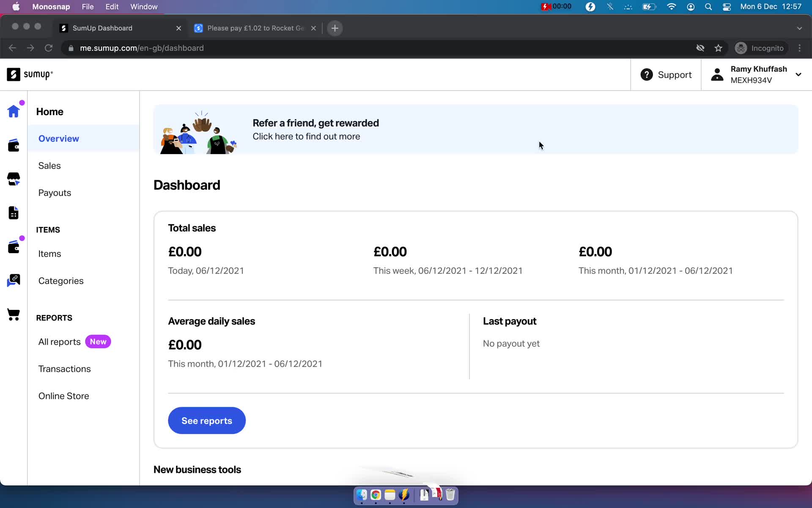Select the Categories sidebar icon
Screen dimensions: 812x508
click(x=14, y=281)
